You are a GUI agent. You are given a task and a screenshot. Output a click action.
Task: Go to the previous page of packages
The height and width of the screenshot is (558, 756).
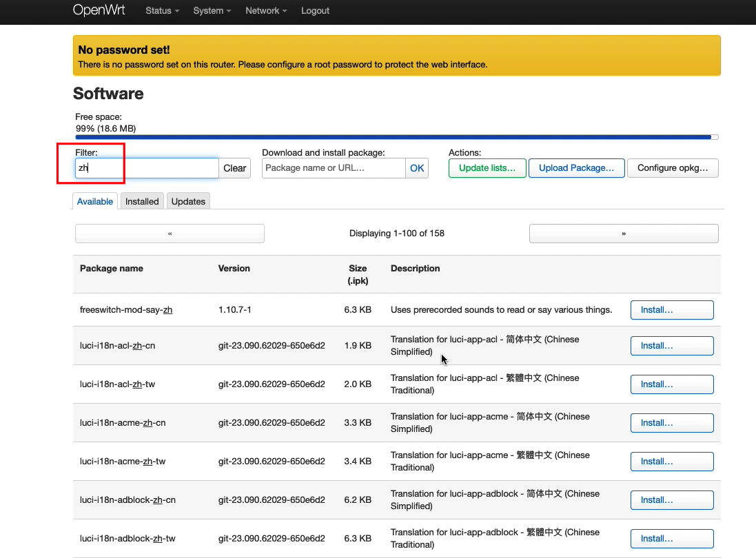(170, 234)
